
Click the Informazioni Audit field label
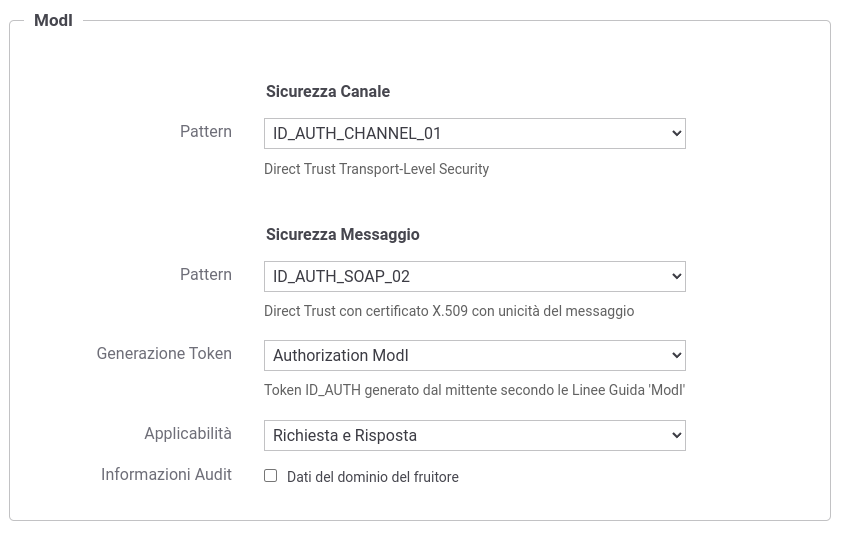click(166, 474)
